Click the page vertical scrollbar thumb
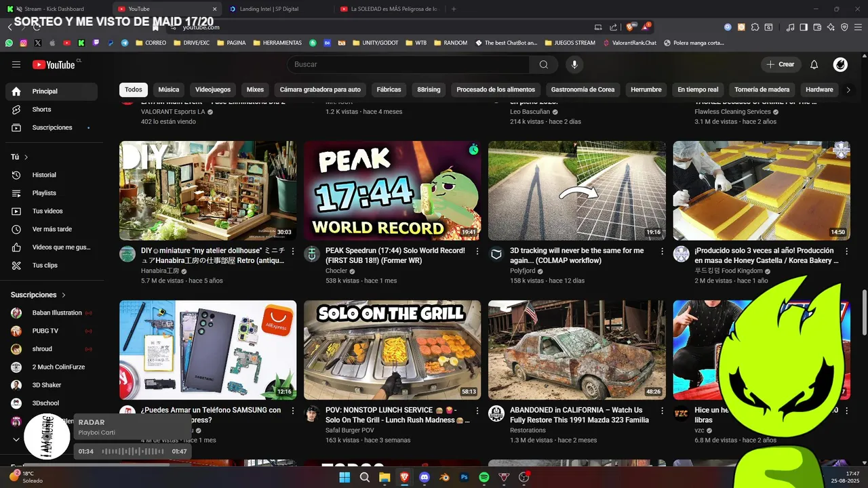868x488 pixels. [x=864, y=311]
